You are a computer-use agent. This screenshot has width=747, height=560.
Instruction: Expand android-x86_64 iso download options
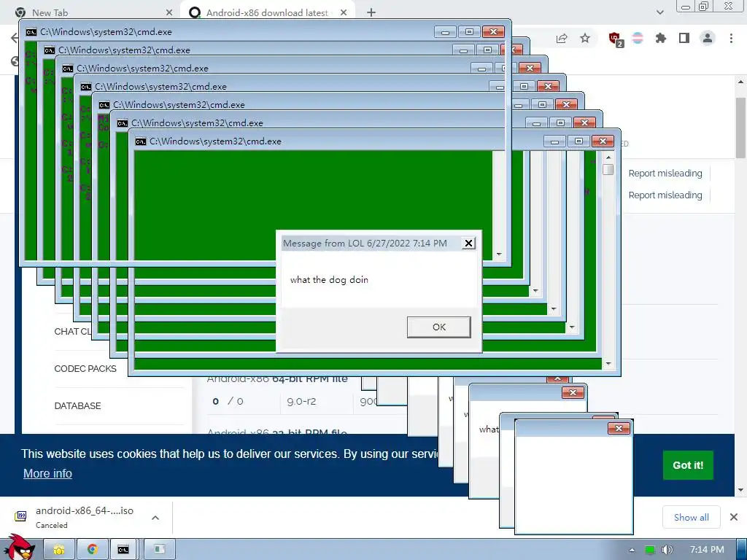(155, 518)
